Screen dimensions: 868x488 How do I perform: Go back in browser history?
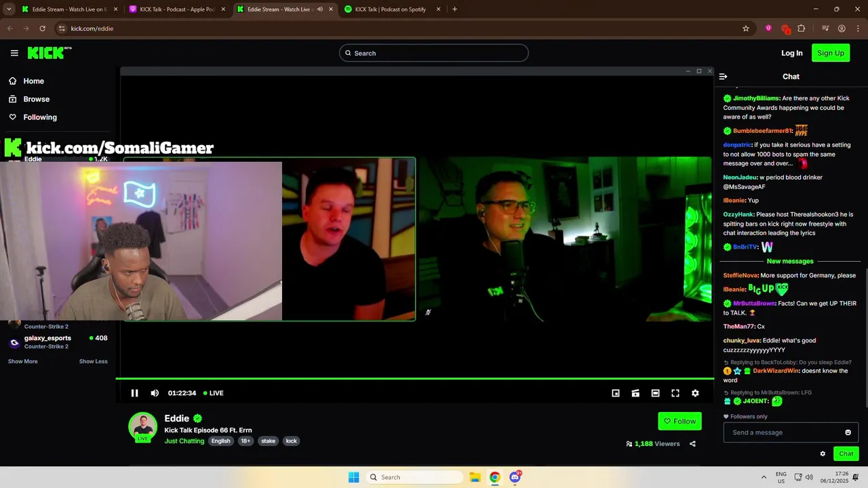point(9,28)
